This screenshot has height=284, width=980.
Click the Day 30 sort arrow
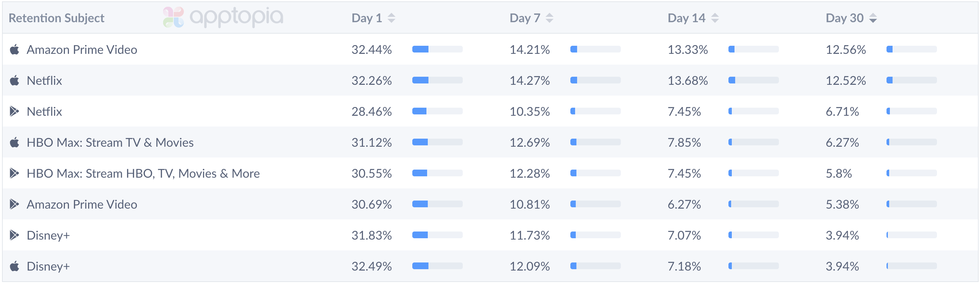coord(873,18)
